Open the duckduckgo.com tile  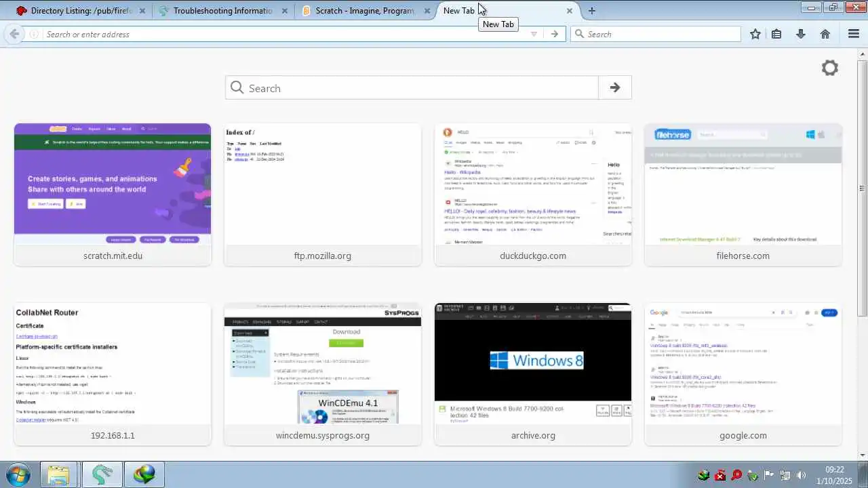533,195
